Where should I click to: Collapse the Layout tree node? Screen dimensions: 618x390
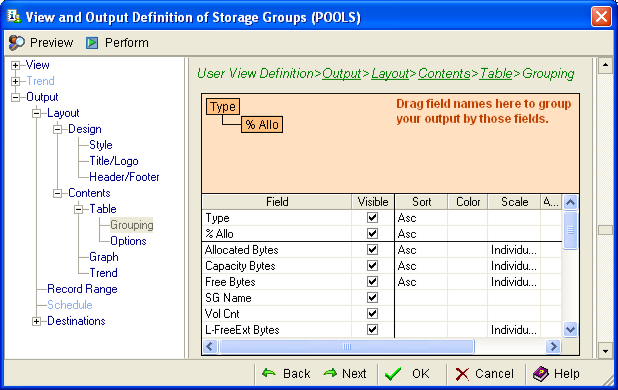(x=36, y=113)
